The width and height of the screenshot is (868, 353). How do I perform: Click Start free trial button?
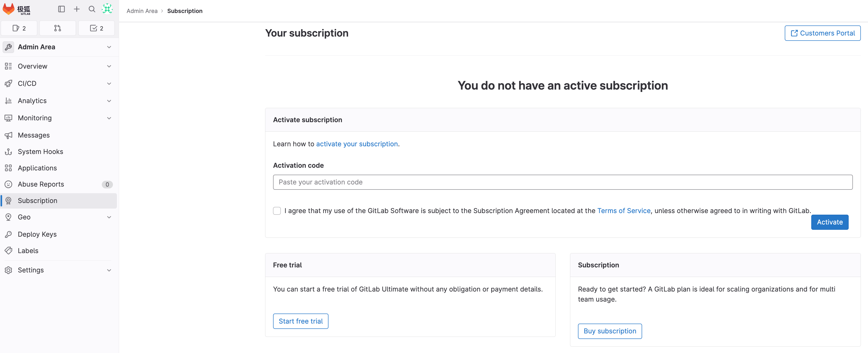[x=300, y=321]
